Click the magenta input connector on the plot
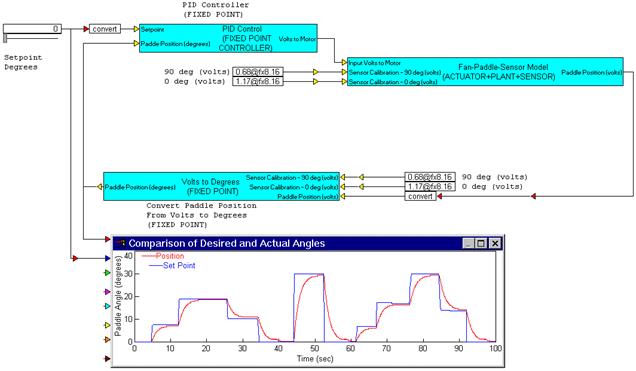Viewport: 636px width, 371px height. (107, 292)
